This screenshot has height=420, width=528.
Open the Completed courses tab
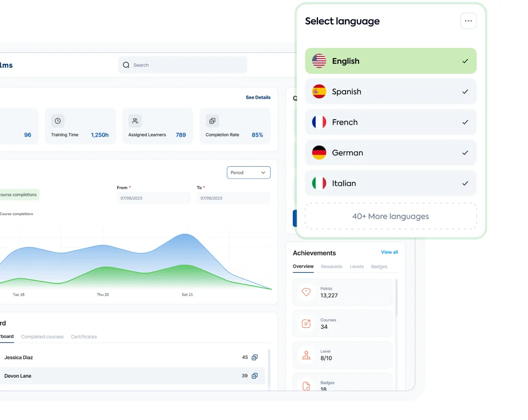pos(42,337)
